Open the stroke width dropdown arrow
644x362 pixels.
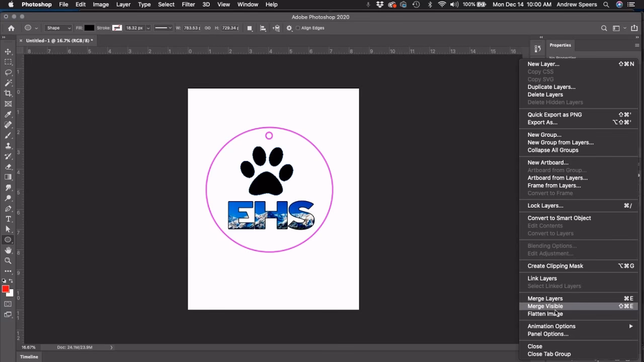click(148, 28)
